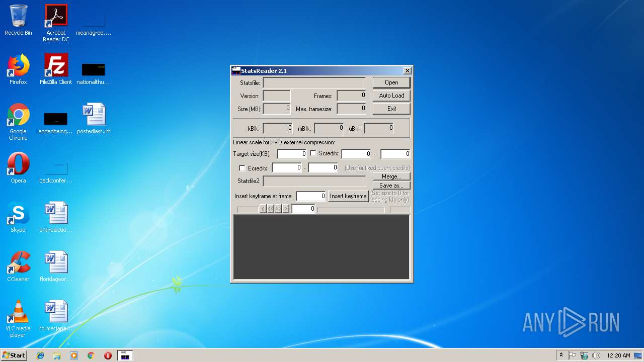Open Google Chrome desktop shortcut

tap(18, 122)
